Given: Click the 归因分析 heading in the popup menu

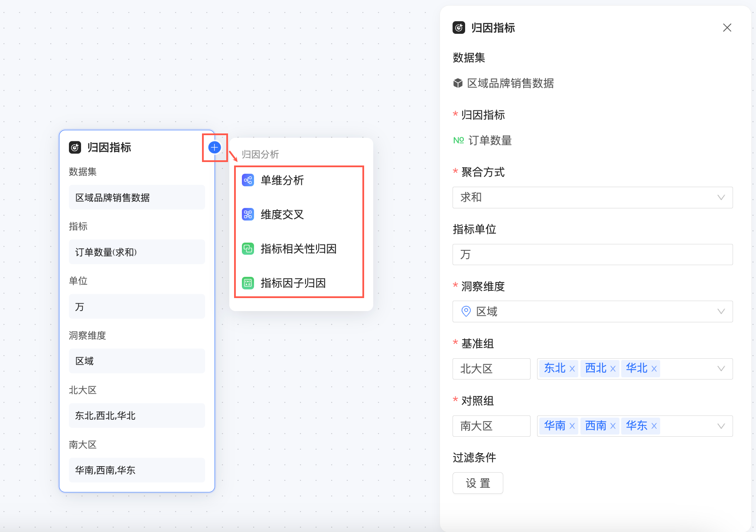Looking at the screenshot, I should 260,154.
